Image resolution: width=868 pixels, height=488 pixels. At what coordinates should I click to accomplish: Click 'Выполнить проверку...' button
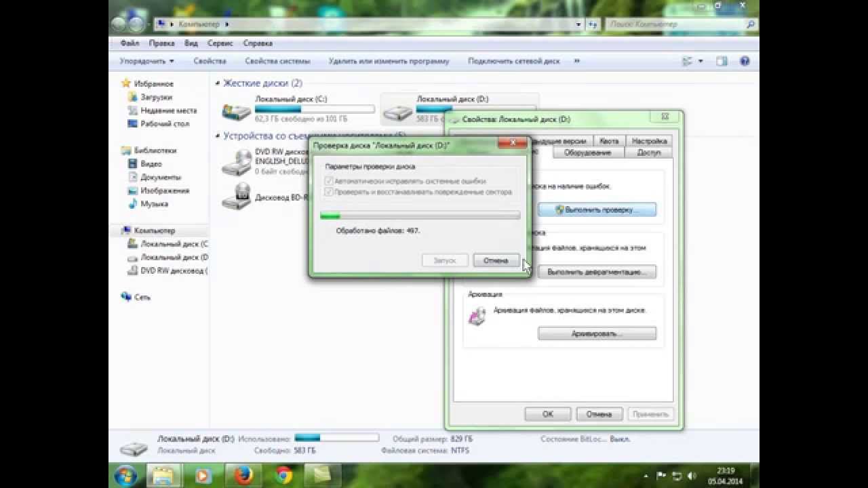pyautogui.click(x=597, y=210)
